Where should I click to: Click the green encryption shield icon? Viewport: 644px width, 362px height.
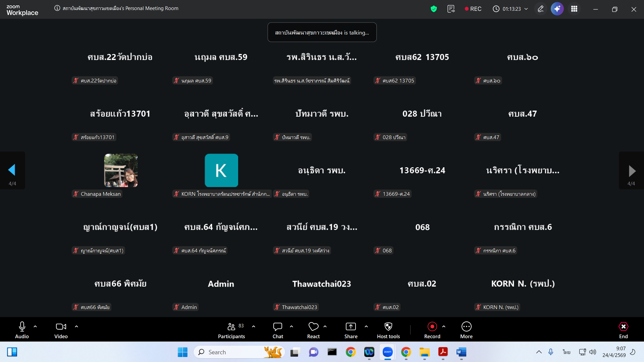point(434,9)
